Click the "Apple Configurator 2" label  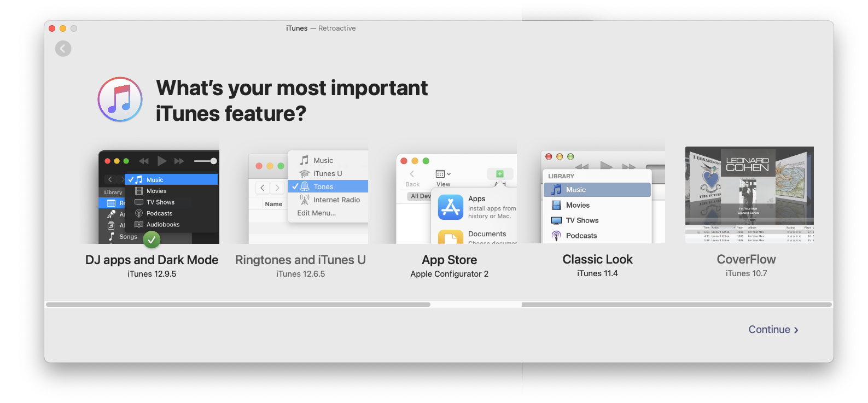pos(450,274)
